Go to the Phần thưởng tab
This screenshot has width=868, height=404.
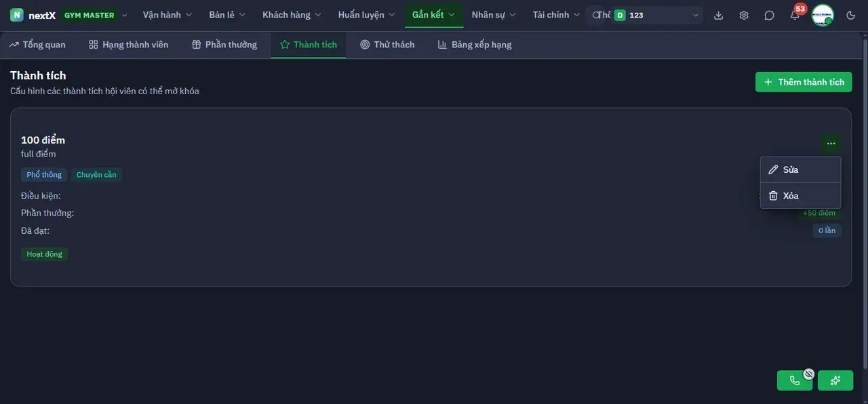pyautogui.click(x=224, y=45)
